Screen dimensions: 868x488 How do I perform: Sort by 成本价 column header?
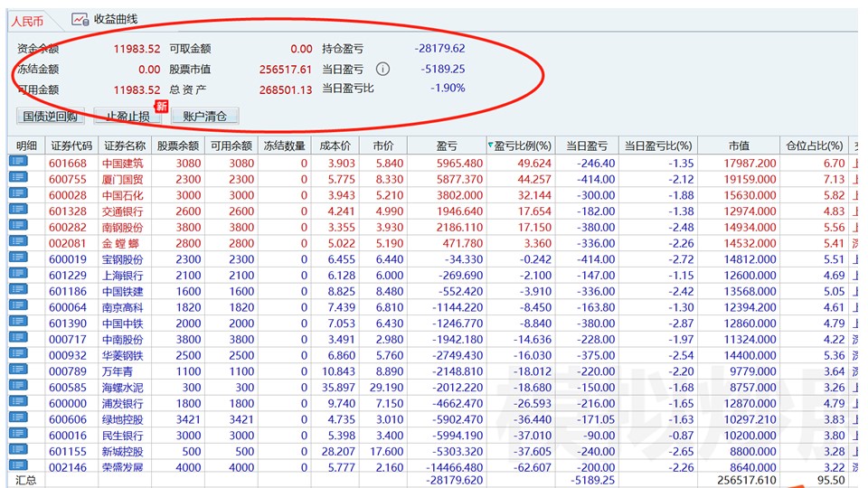(335, 146)
